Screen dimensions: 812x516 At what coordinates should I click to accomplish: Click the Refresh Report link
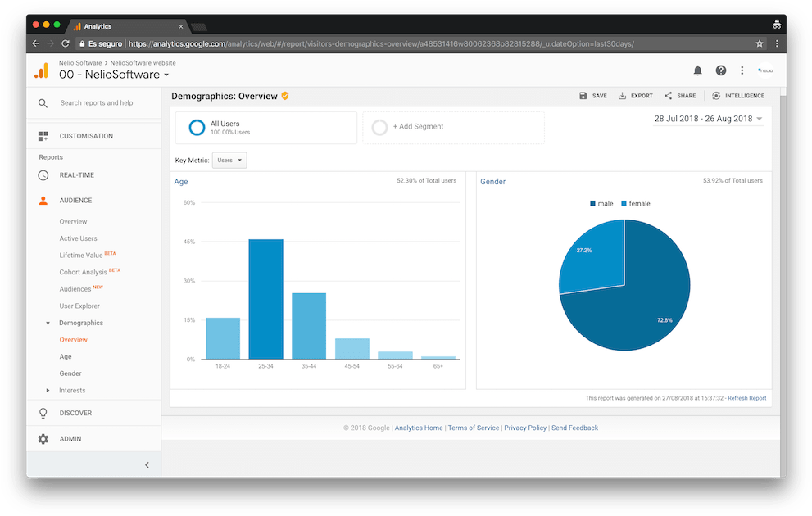click(x=747, y=397)
